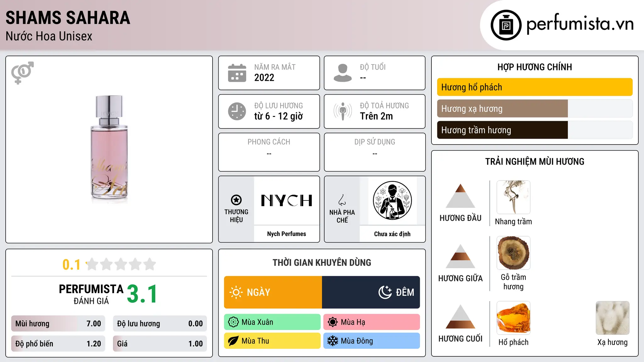Click the perfumista.vn perfume bottle logo icon

[x=506, y=25]
